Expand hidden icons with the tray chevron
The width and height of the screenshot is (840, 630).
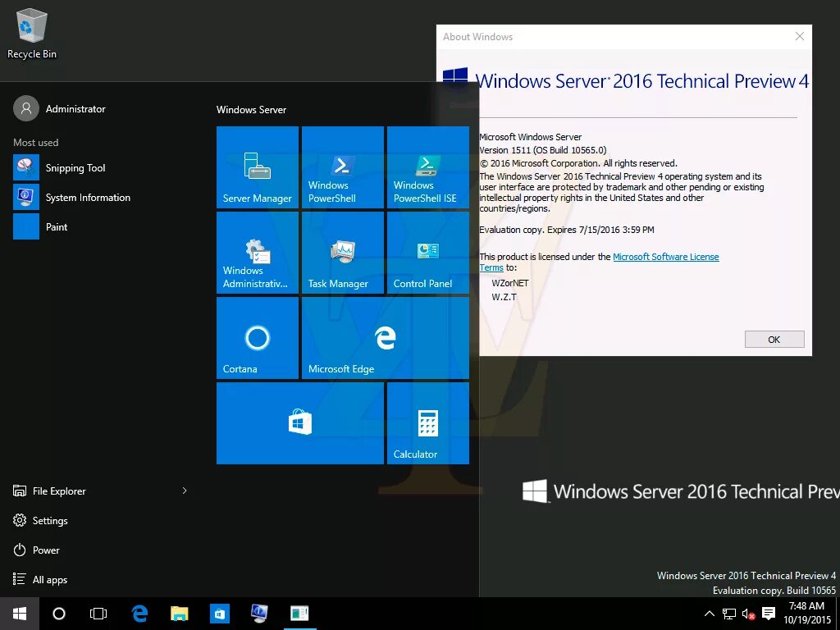[709, 613]
